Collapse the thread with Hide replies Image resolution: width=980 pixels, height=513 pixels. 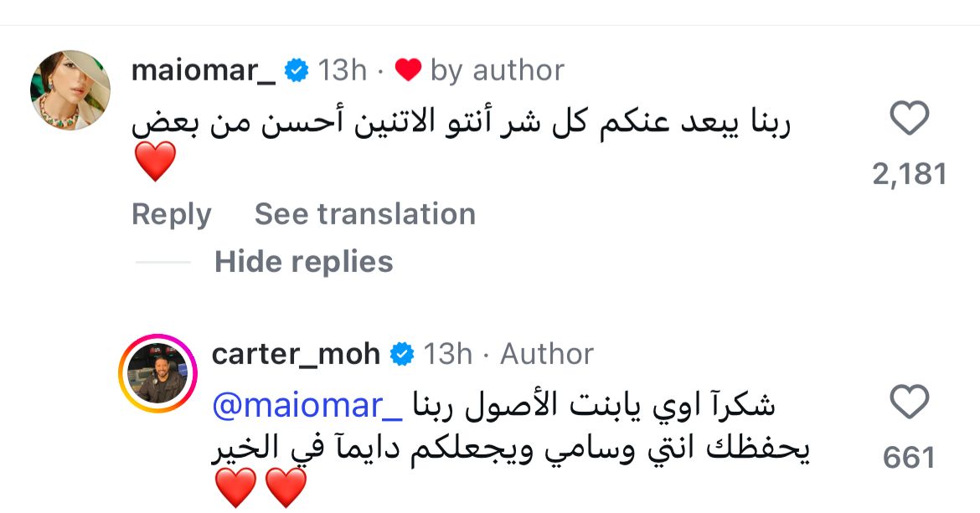(x=303, y=262)
